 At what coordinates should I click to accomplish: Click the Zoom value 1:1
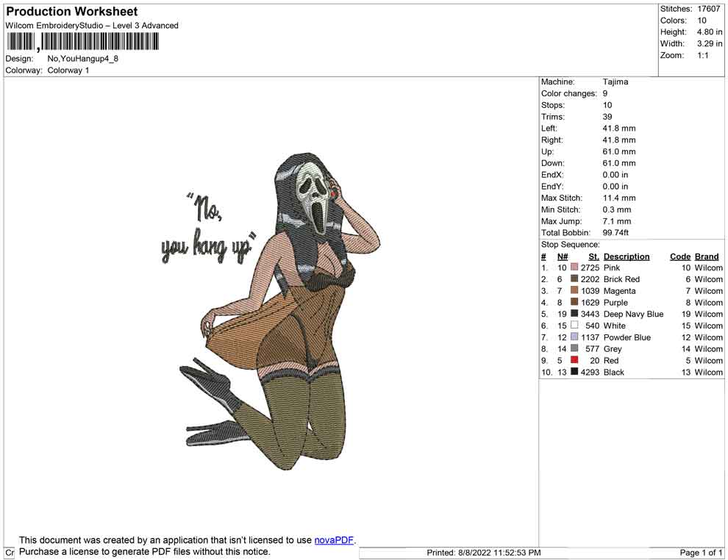point(703,55)
